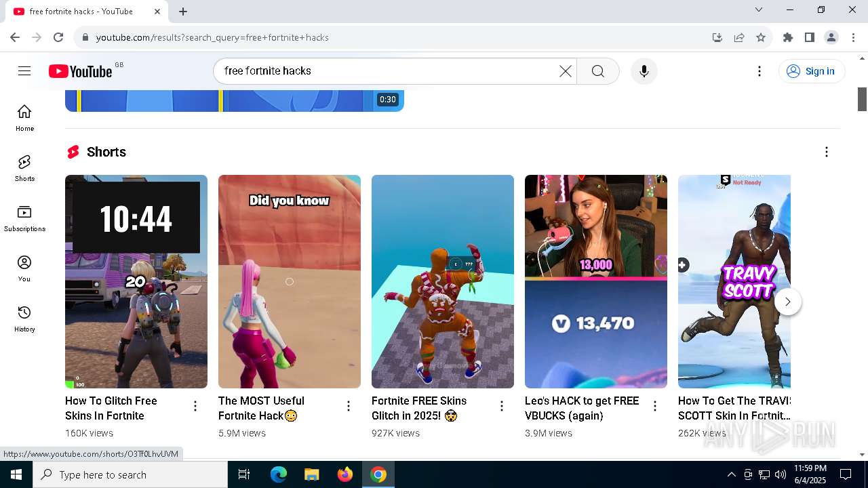Open Shorts in the sidebar
This screenshot has width=868, height=488.
tap(24, 168)
